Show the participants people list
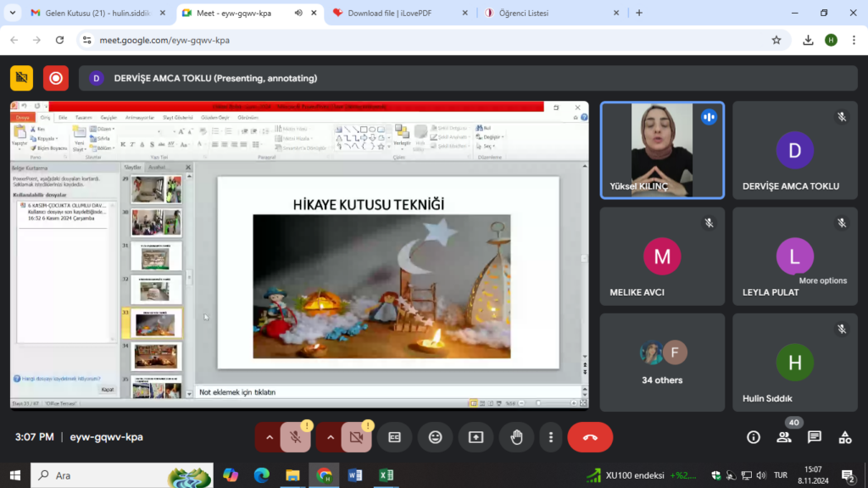 click(784, 437)
